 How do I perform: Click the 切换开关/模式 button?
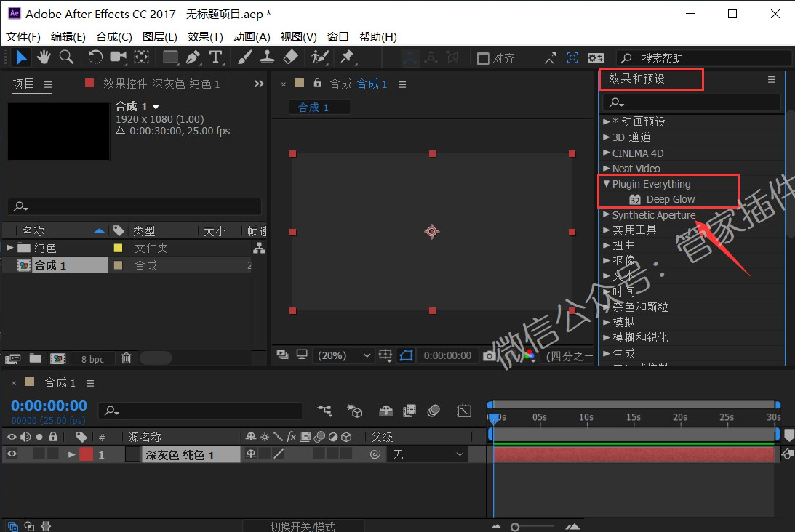click(303, 526)
